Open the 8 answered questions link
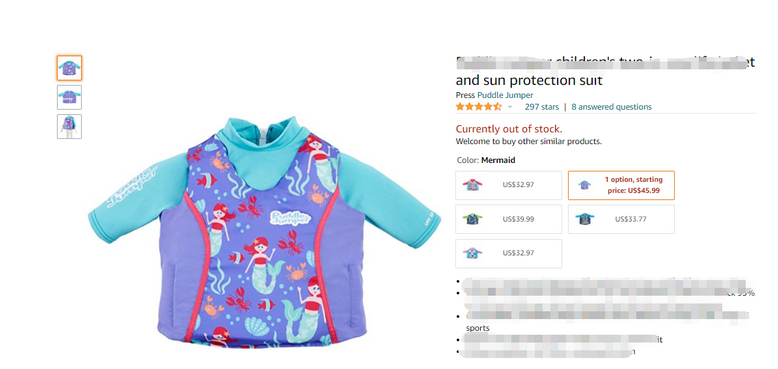This screenshot has width=778, height=369. coord(611,107)
